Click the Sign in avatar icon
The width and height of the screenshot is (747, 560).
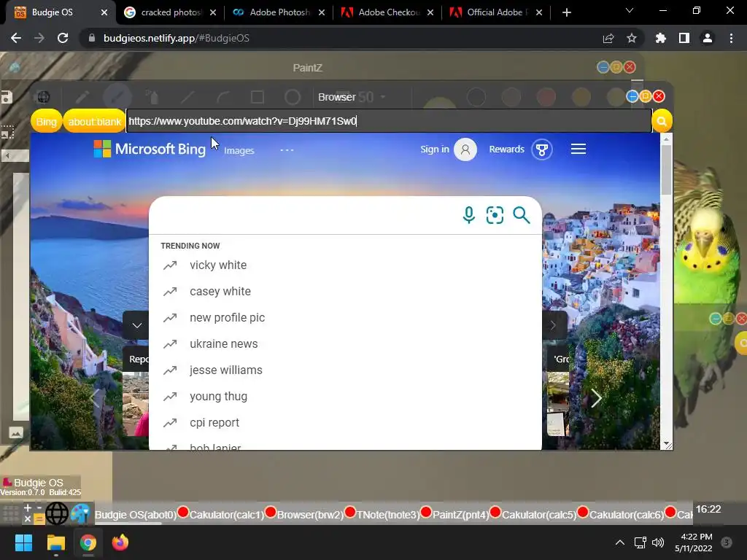465,149
